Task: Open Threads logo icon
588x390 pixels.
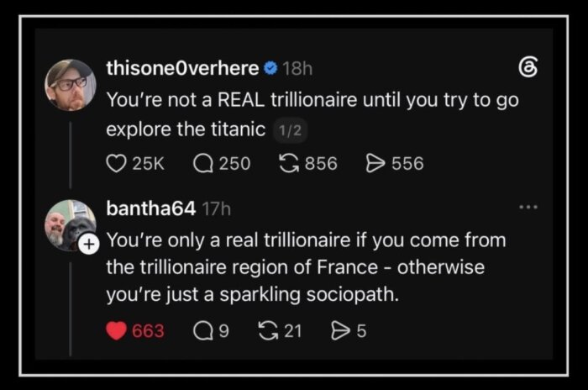Action: (528, 67)
